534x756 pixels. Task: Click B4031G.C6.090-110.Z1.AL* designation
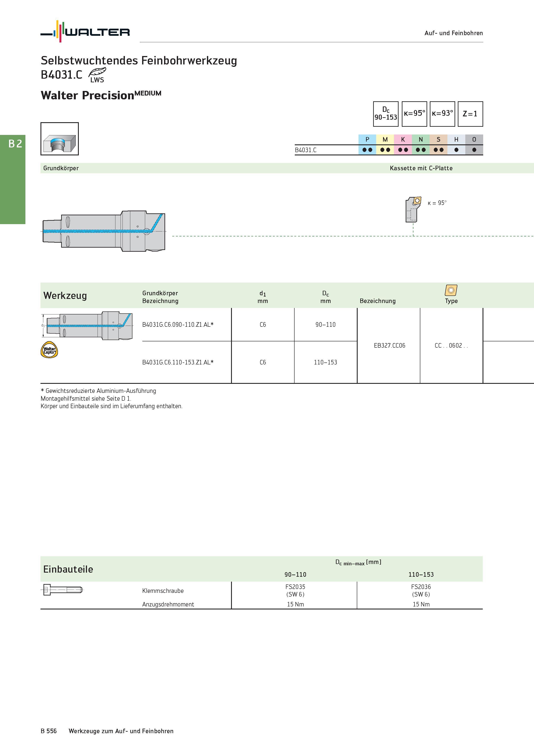point(178,325)
